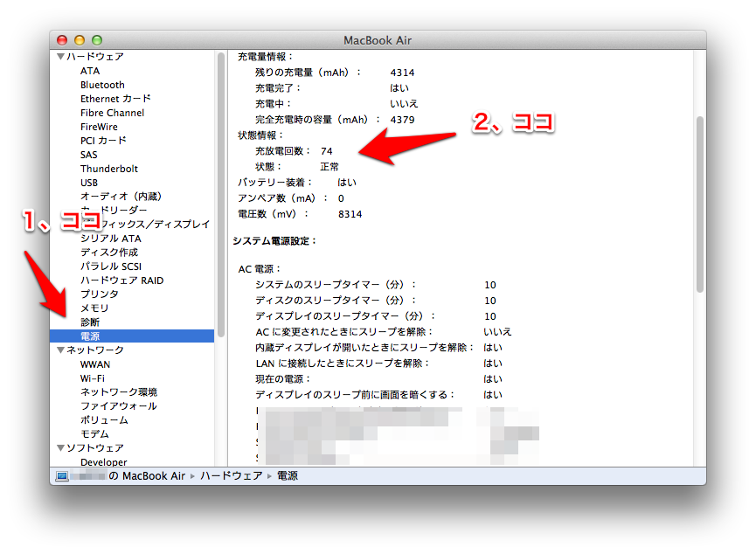Click 電源 in the bottom path bar
Image resolution: width=756 pixels, height=554 pixels.
[288, 476]
